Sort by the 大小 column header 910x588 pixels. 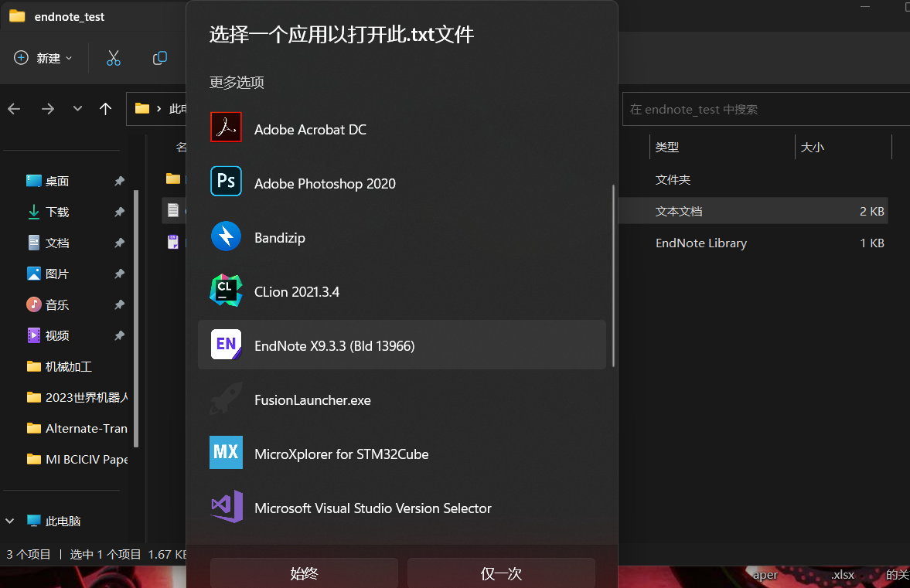pyautogui.click(x=813, y=147)
